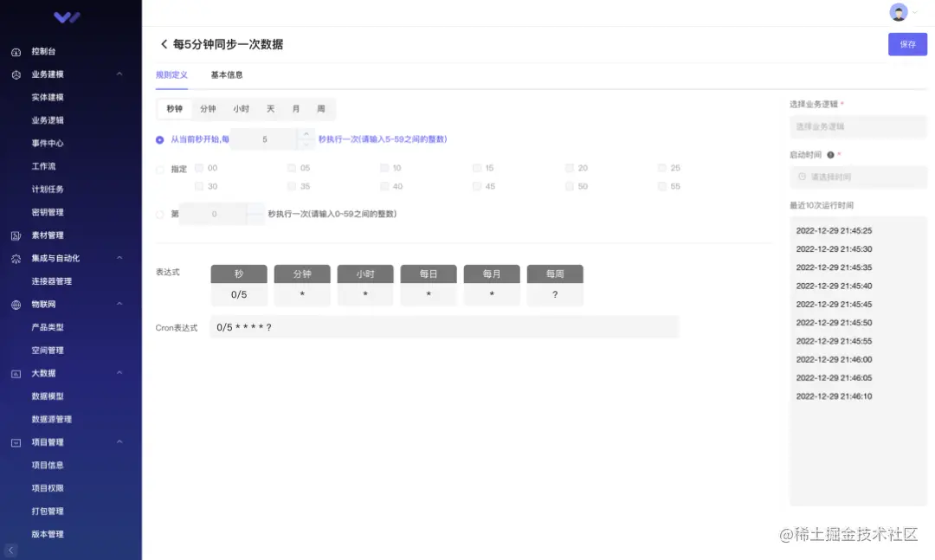This screenshot has height=560, width=935.
Task: Click the 每周 expression header cell
Action: (x=555, y=274)
